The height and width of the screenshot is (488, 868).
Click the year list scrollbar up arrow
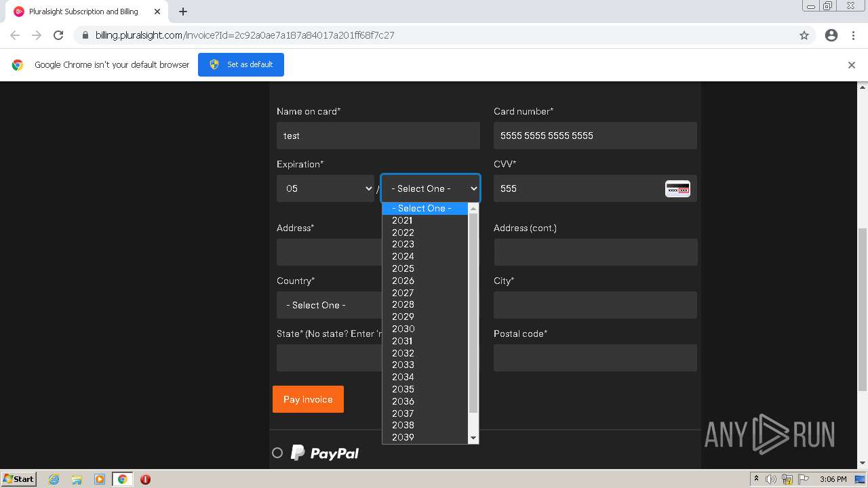click(473, 208)
